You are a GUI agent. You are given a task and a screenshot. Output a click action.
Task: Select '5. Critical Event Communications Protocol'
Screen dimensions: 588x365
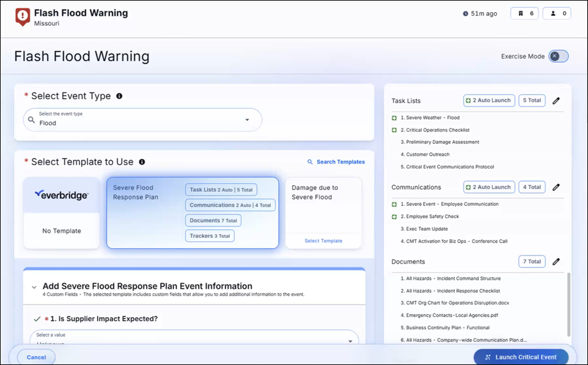tap(448, 167)
